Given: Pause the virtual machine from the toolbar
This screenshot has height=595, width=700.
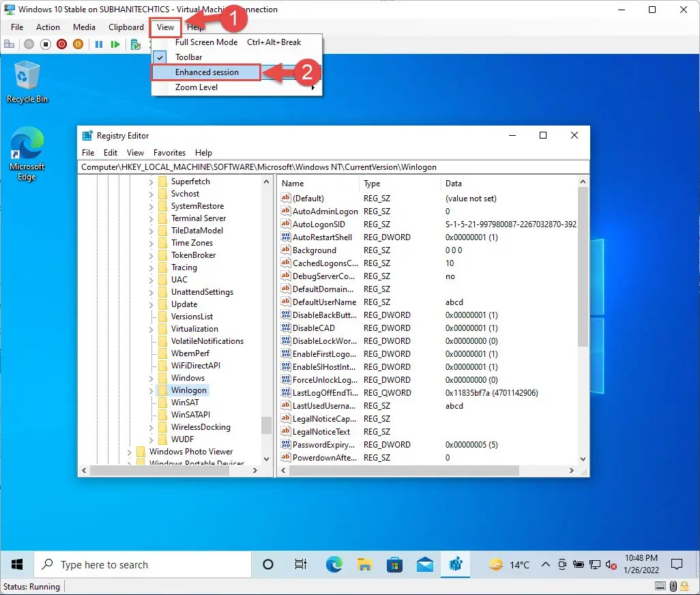Looking at the screenshot, I should point(99,44).
